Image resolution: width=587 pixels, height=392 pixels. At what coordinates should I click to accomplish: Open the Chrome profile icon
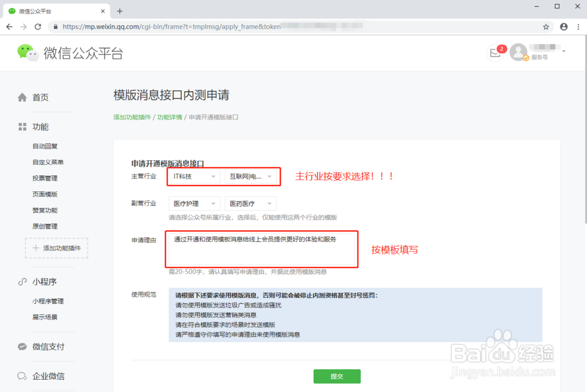pos(564,26)
